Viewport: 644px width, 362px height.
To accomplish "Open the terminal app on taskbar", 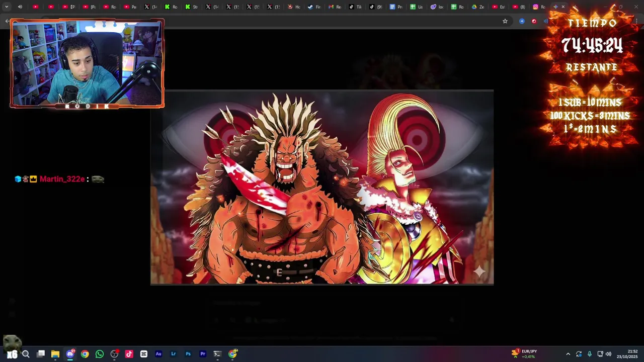I will [217, 354].
